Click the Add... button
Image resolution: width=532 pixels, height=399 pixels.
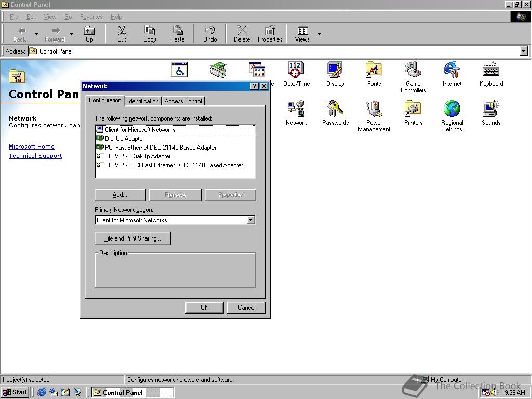(x=120, y=195)
